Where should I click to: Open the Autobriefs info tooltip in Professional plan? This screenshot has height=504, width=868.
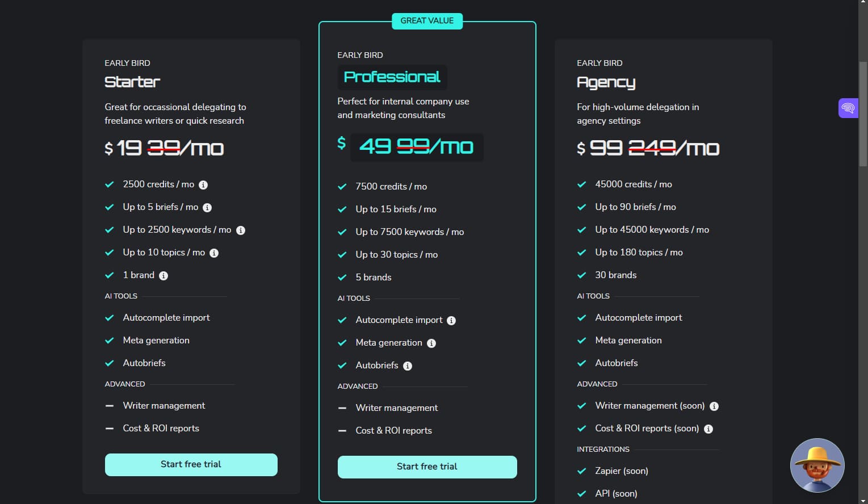[x=407, y=366]
